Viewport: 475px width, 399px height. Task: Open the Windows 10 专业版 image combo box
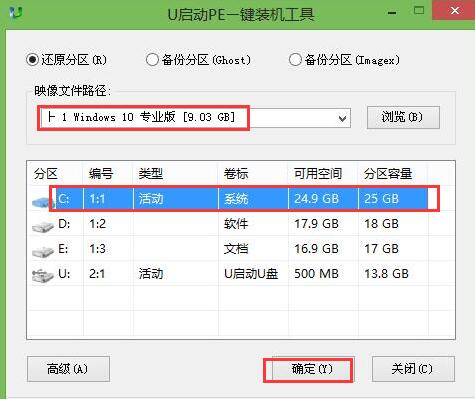(195, 118)
